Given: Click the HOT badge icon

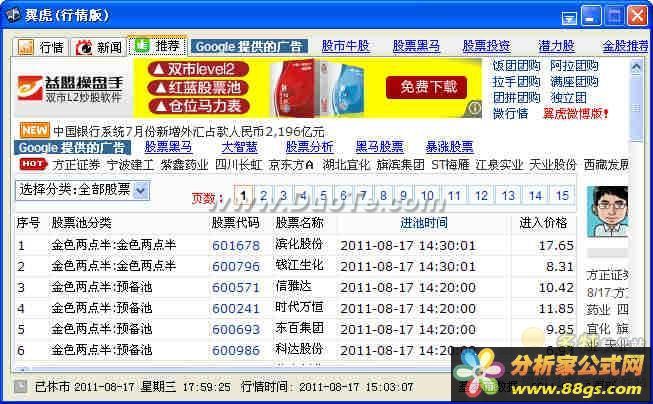Looking at the screenshot, I should click(33, 164).
